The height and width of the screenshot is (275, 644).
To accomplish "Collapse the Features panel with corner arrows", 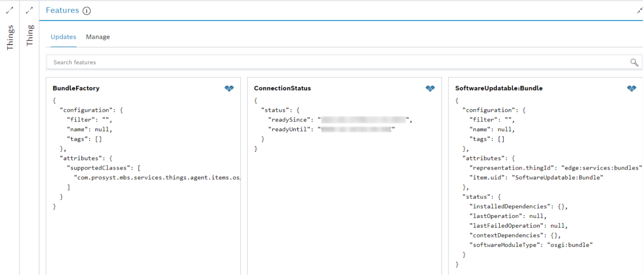I will [x=639, y=10].
